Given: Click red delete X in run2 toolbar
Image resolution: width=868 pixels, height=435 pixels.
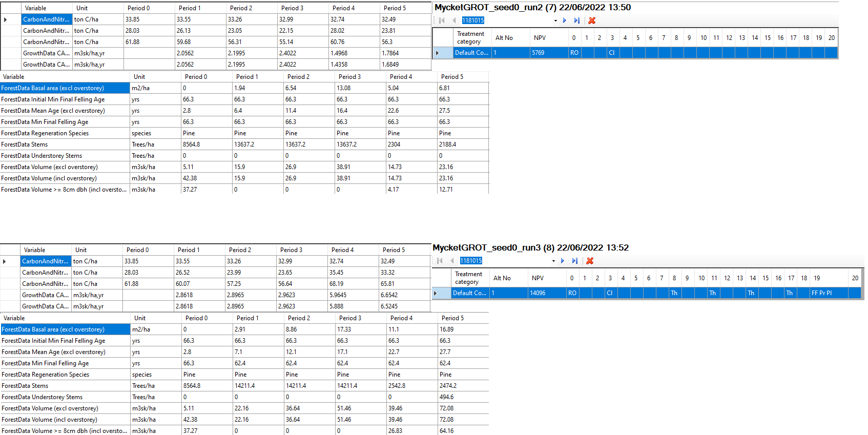Looking at the screenshot, I should point(592,20).
